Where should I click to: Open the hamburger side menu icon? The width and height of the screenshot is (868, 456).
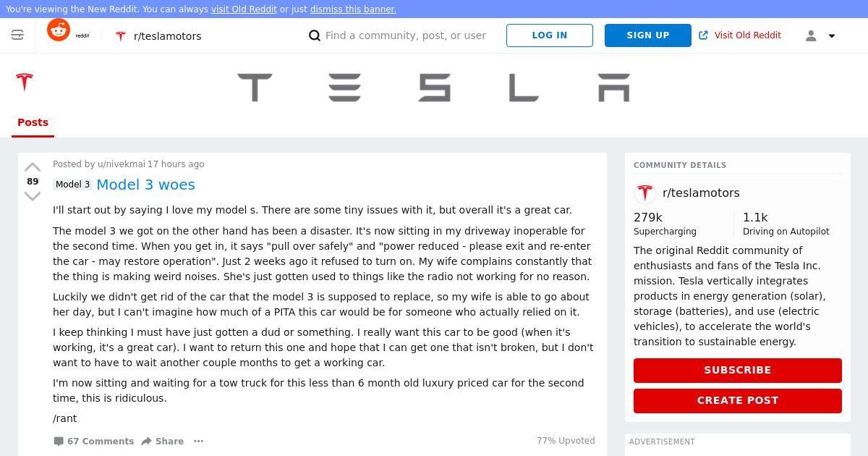17,35
